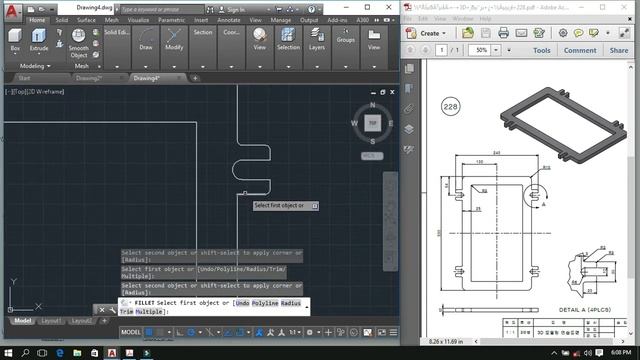Expand the Section panel arrow
This screenshot has width=640, height=360.
pyautogui.click(x=203, y=67)
